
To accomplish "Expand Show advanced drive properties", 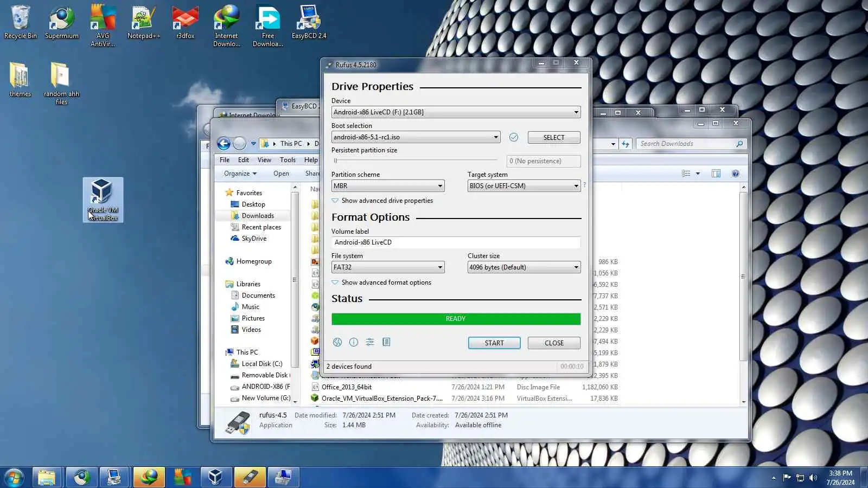I will (382, 201).
